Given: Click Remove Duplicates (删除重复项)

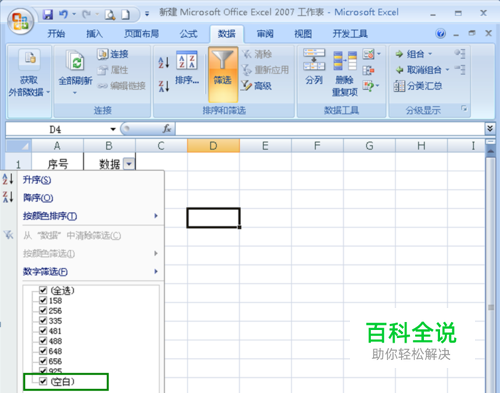Looking at the screenshot, I should pyautogui.click(x=345, y=73).
